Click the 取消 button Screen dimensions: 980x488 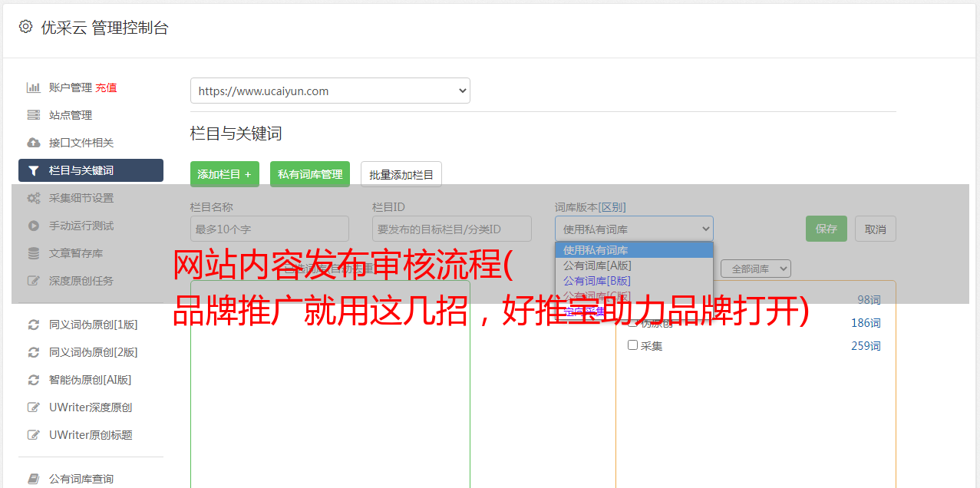[x=876, y=229]
